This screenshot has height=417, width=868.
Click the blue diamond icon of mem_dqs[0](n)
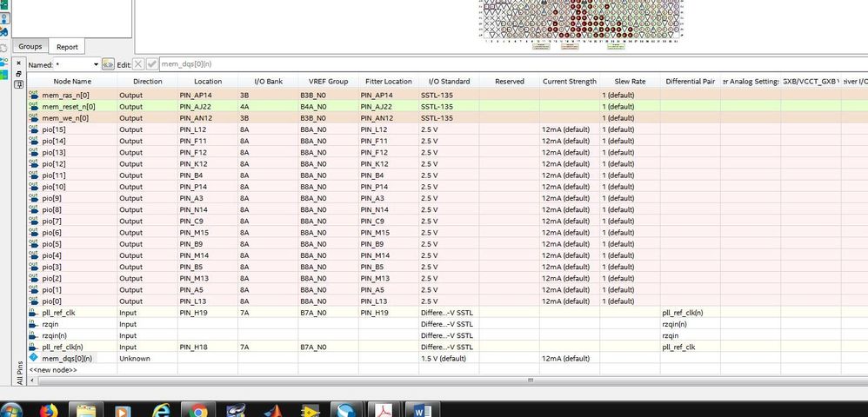tap(33, 358)
